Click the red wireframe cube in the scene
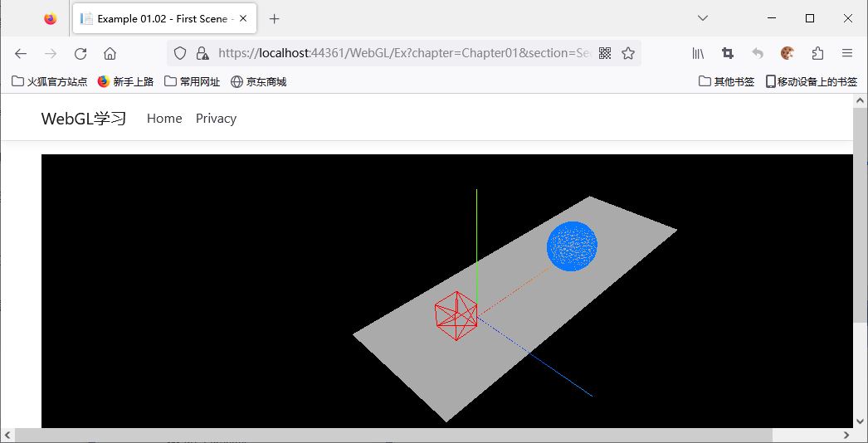Screen dimensions: 868x443 point(456,316)
